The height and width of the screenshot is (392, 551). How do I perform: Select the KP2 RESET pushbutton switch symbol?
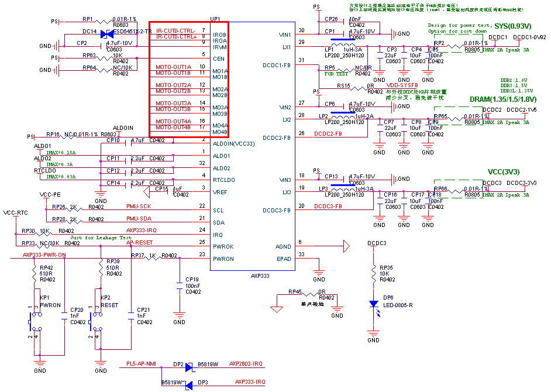tap(95, 321)
